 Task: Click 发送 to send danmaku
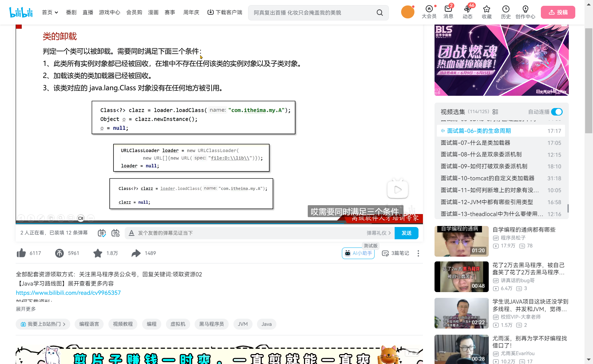[x=406, y=233]
